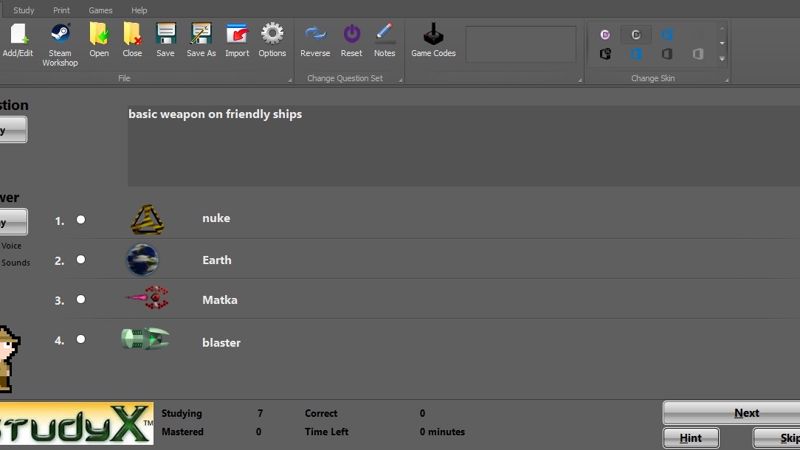Click the Hint button

pos(691,438)
